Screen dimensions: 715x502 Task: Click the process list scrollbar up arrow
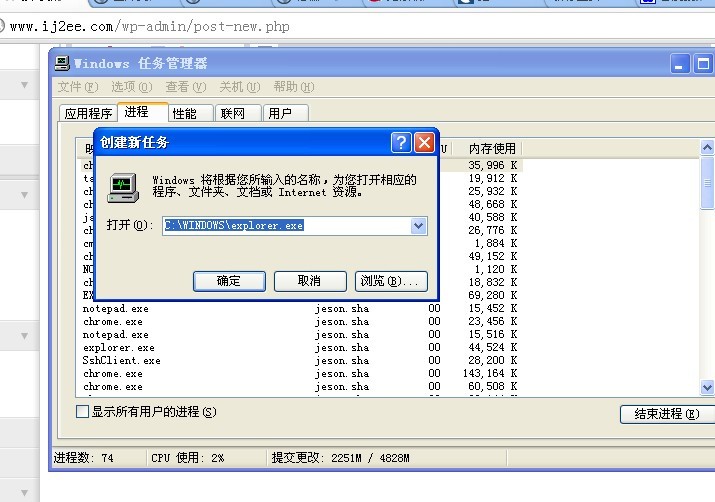point(707,147)
